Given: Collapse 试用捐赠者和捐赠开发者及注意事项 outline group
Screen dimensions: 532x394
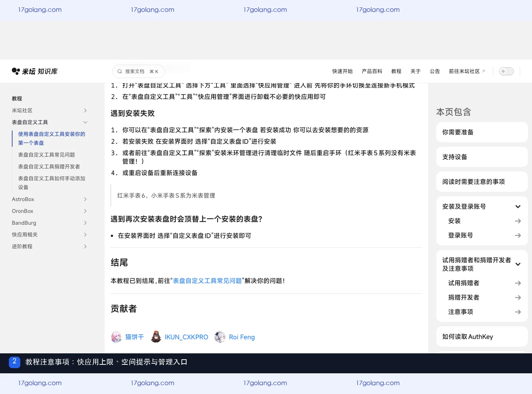Looking at the screenshot, I should [518, 264].
